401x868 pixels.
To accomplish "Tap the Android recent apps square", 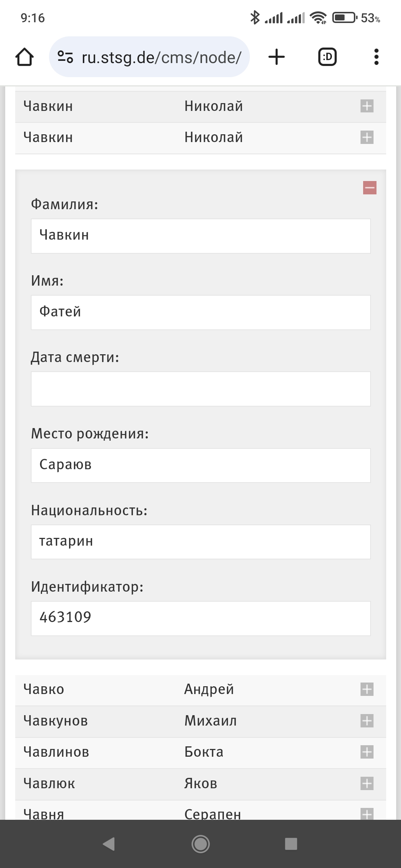I will coord(291,844).
